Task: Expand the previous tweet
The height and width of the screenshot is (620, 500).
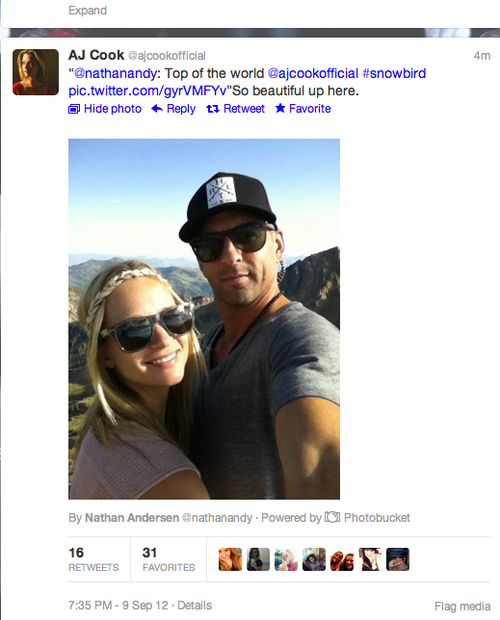Action: coord(87,10)
